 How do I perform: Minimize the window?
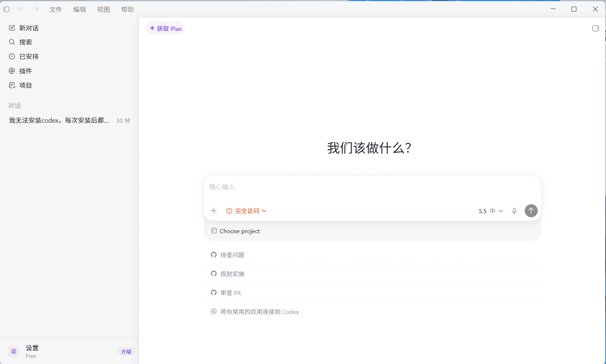pos(553,9)
